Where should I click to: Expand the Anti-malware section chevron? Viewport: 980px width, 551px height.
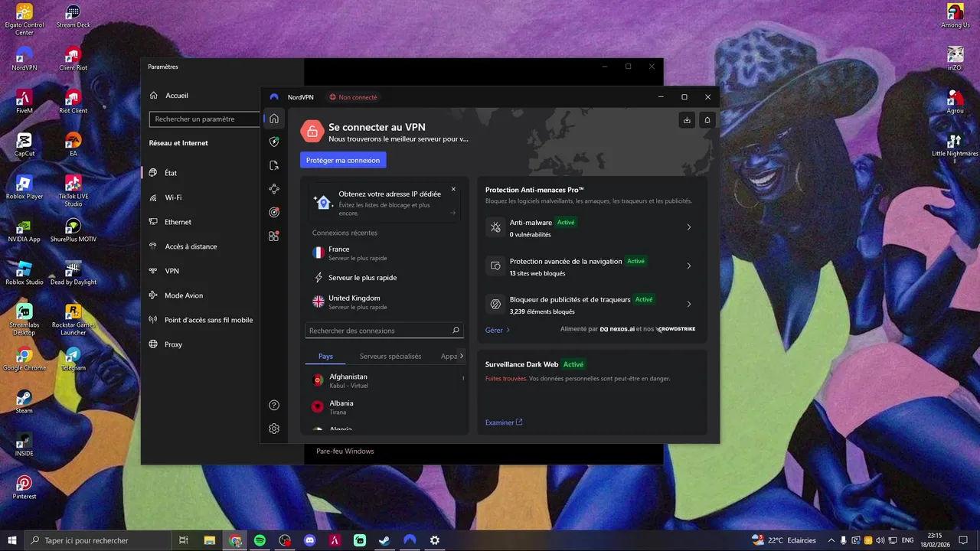click(688, 227)
